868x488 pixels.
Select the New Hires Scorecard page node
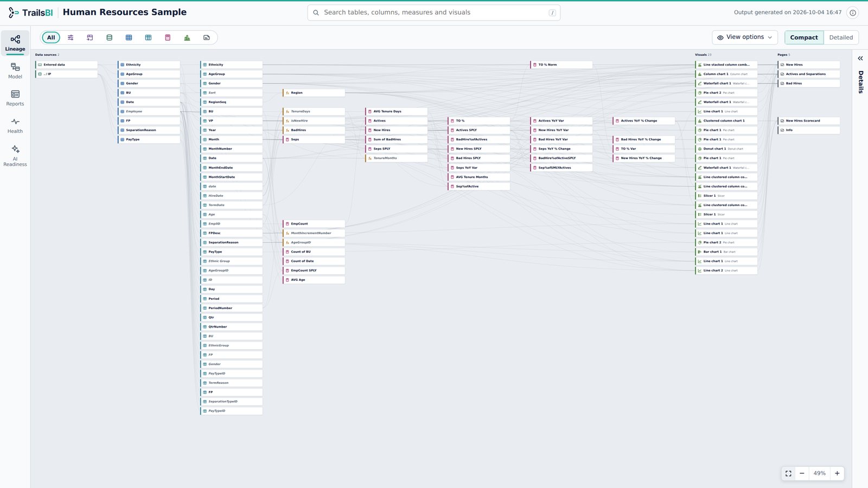pos(809,121)
